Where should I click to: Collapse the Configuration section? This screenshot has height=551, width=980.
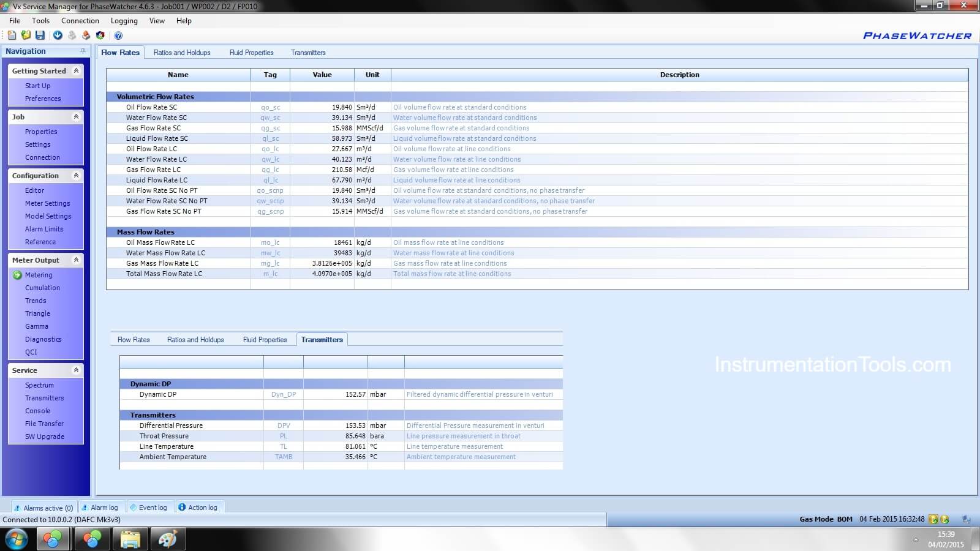[x=76, y=176]
